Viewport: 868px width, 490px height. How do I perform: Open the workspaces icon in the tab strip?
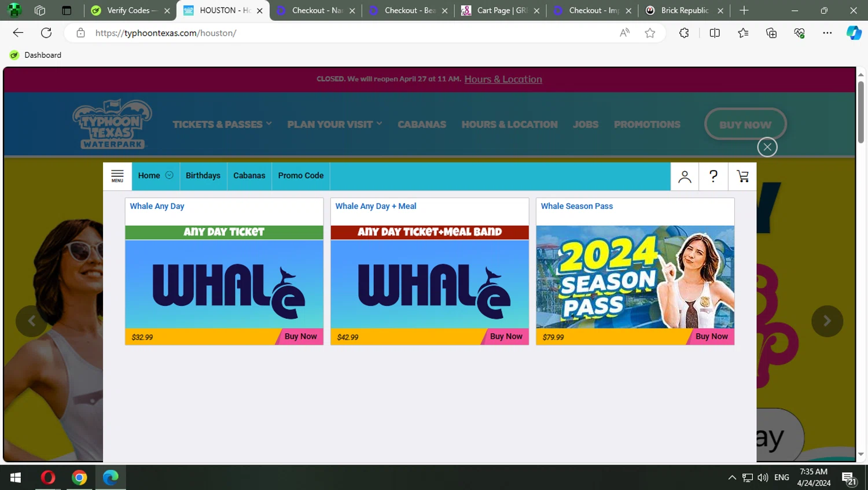click(x=40, y=10)
